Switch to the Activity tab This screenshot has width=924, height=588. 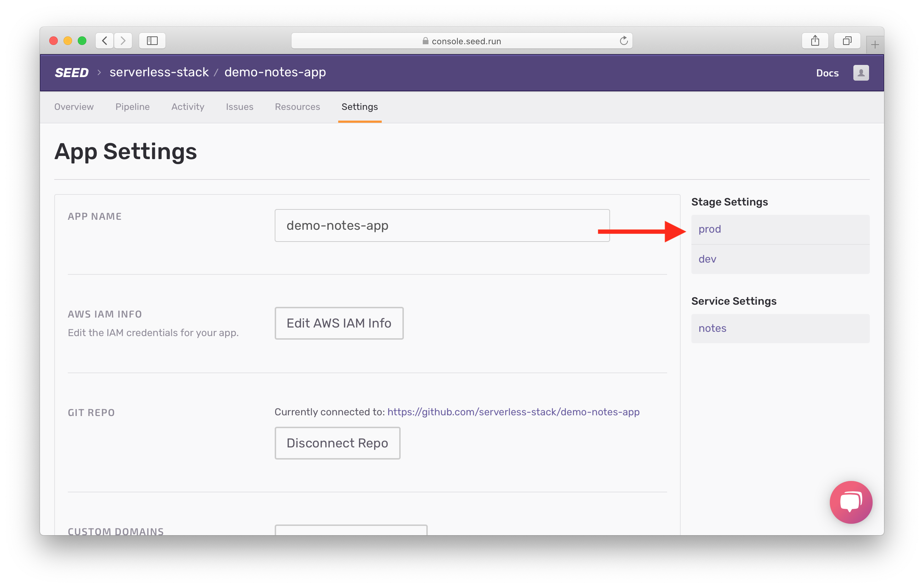click(188, 107)
